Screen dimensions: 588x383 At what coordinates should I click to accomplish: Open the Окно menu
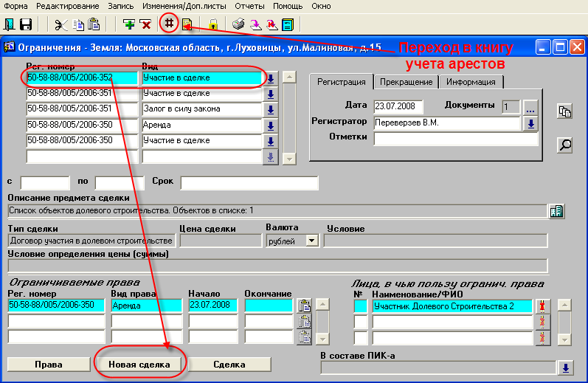pyautogui.click(x=321, y=6)
